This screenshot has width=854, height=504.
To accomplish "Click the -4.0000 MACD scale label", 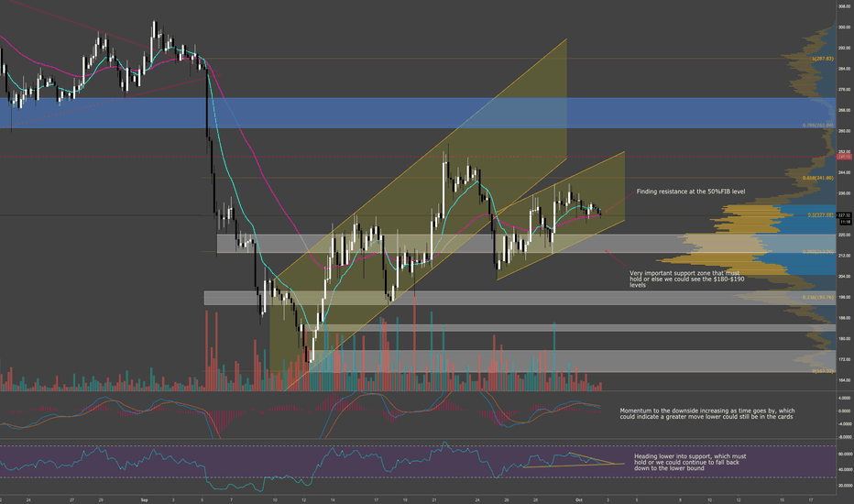I will (844, 423).
